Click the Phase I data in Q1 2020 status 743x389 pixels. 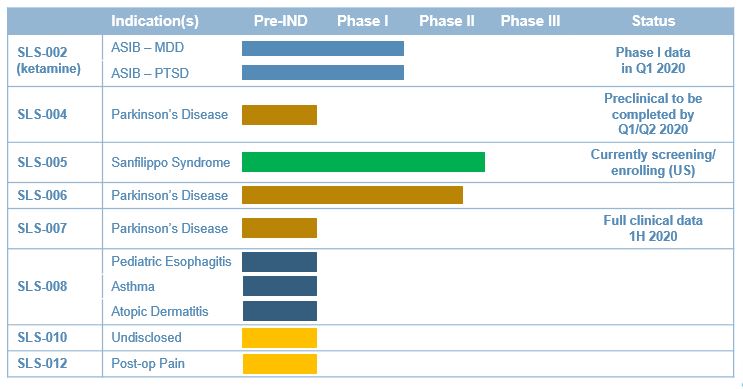653,60
